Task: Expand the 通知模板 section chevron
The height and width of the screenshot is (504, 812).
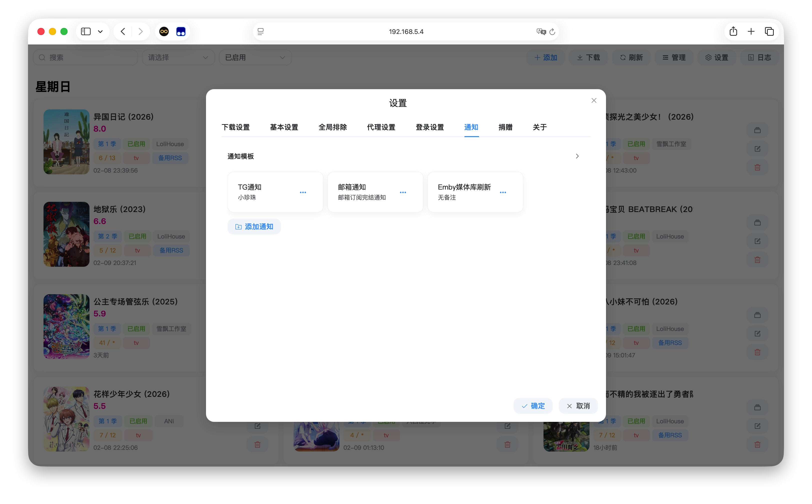Action: 577,156
